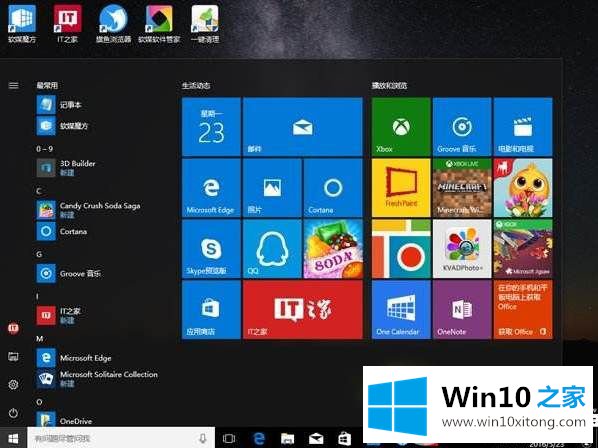Open the Cortana tile
Image resolution: width=598 pixels, height=448 pixels.
(333, 188)
